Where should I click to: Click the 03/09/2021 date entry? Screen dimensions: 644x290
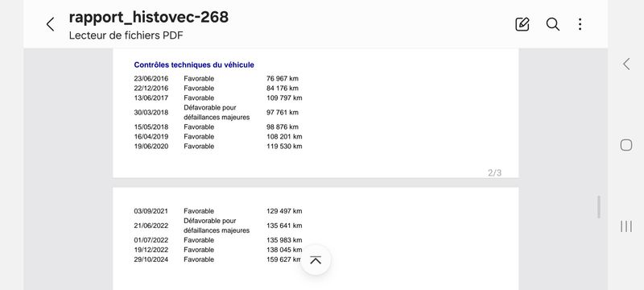151,211
